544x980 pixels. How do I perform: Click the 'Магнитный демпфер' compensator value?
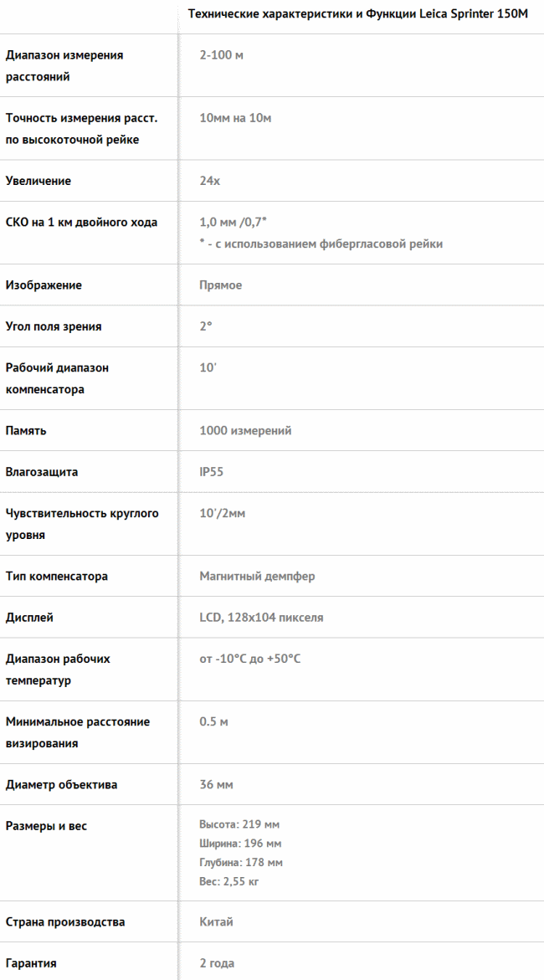click(257, 577)
